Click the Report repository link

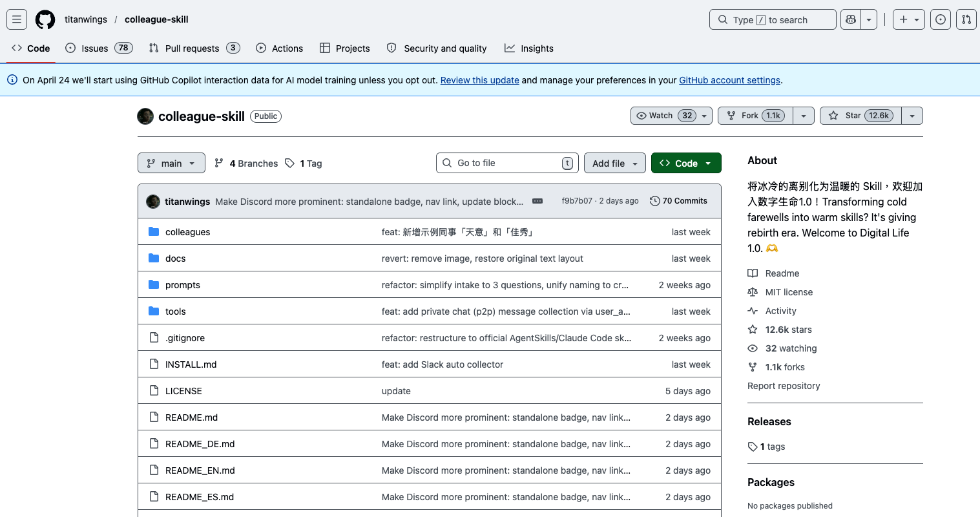tap(784, 386)
